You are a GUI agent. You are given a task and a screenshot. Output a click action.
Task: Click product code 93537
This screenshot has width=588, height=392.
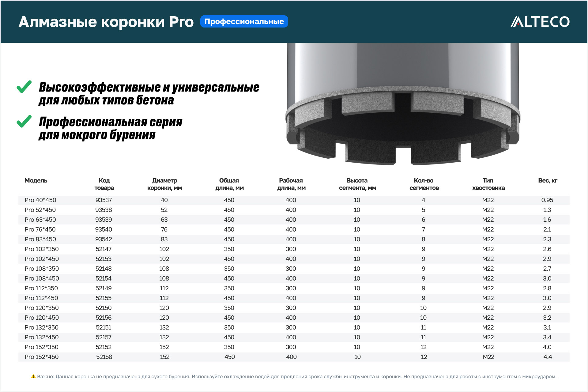[104, 200]
